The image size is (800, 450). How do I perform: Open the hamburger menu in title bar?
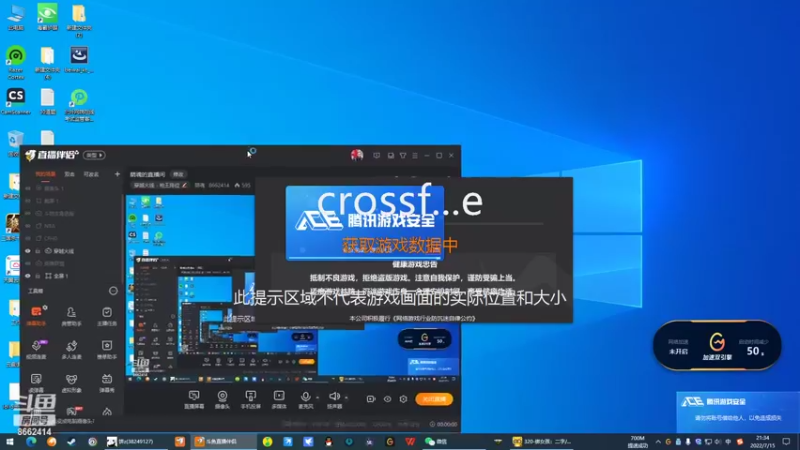coord(415,155)
